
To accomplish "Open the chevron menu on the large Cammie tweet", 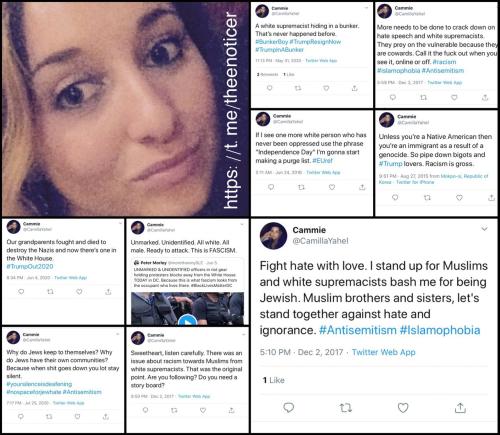I will tap(484, 229).
